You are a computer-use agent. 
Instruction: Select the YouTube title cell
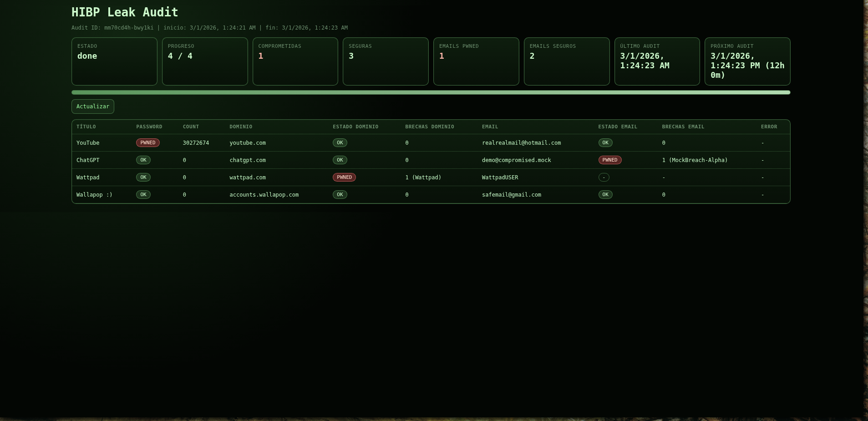point(88,143)
